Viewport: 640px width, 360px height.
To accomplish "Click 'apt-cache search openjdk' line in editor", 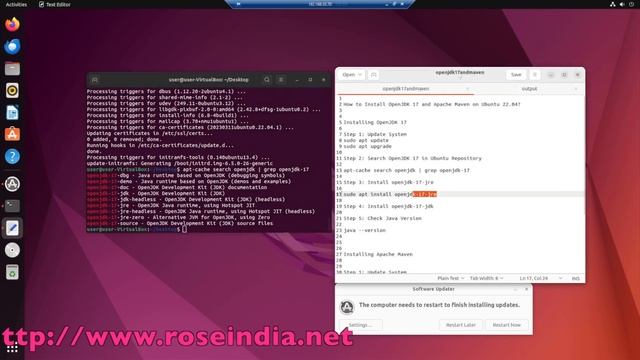I will pyautogui.click(x=407, y=170).
